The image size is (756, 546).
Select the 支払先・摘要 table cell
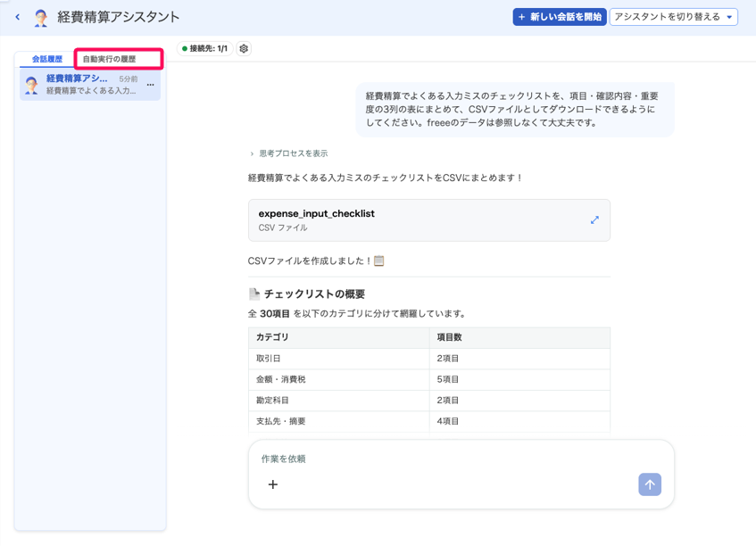coord(339,421)
